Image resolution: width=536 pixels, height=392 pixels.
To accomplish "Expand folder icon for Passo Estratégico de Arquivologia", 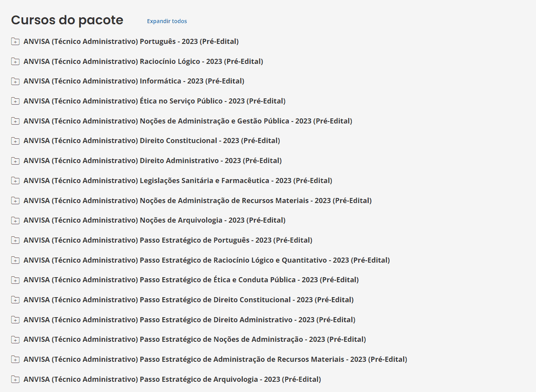I will [x=15, y=379].
